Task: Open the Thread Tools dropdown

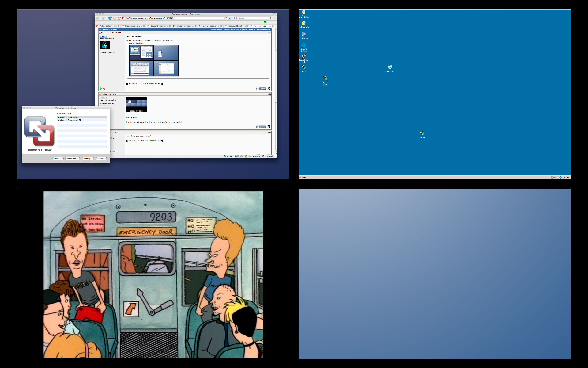Action: (216, 29)
